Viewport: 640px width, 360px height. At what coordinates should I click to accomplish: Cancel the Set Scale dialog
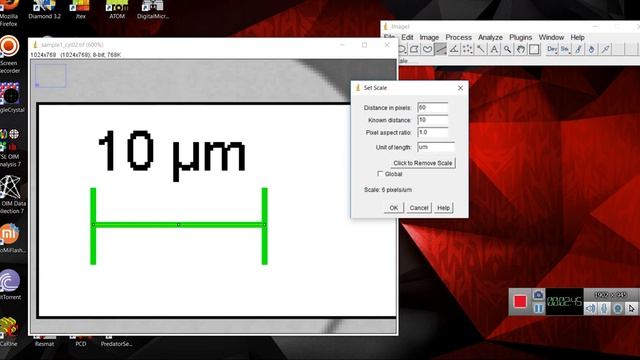(419, 208)
